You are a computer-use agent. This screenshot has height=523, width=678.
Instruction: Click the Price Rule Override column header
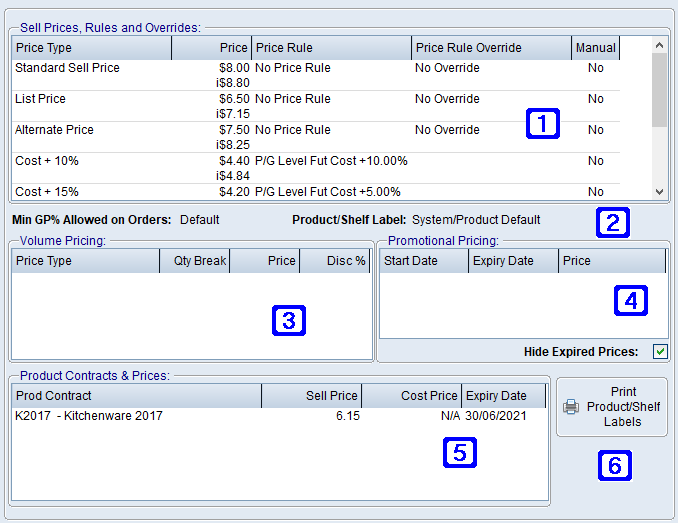(x=490, y=47)
